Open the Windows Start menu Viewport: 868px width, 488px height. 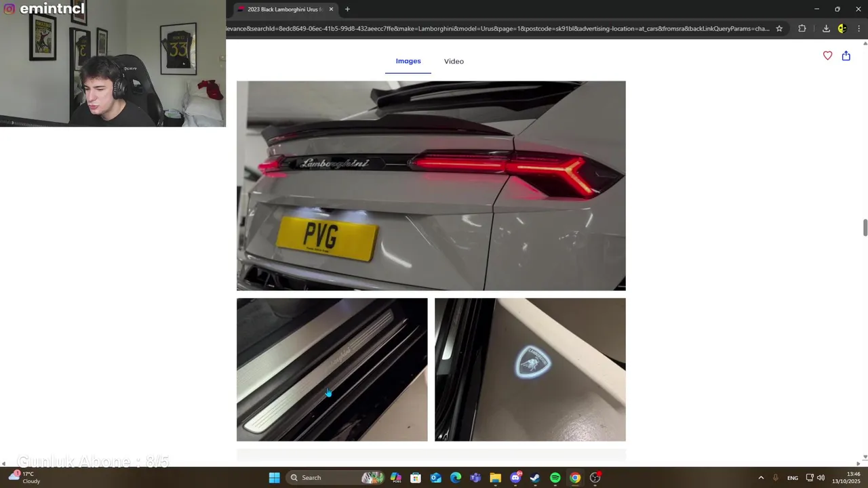pyautogui.click(x=274, y=478)
